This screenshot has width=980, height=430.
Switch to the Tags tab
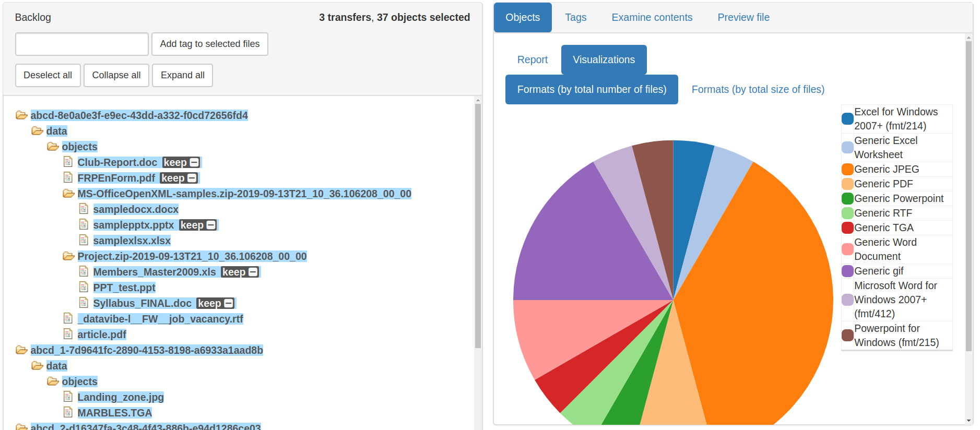(x=575, y=17)
